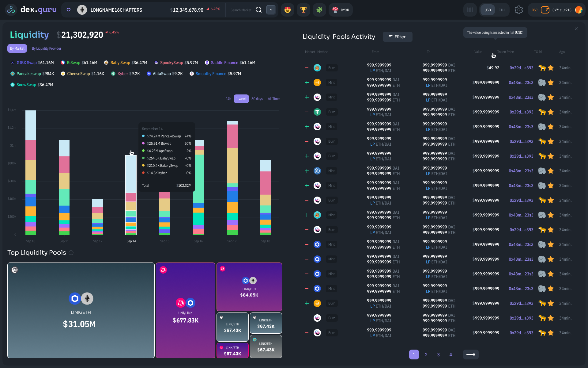Toggle the heart favorite icon beside token name

(x=69, y=10)
